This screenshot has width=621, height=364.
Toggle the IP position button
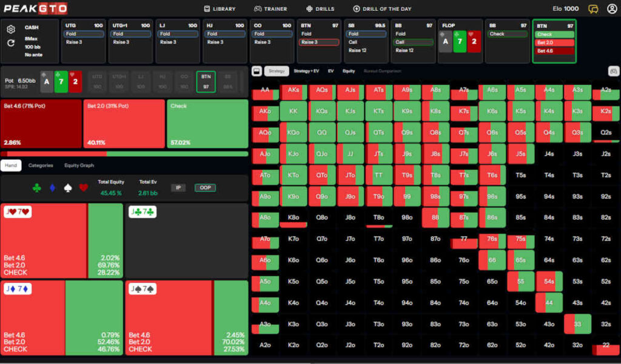pyautogui.click(x=178, y=188)
